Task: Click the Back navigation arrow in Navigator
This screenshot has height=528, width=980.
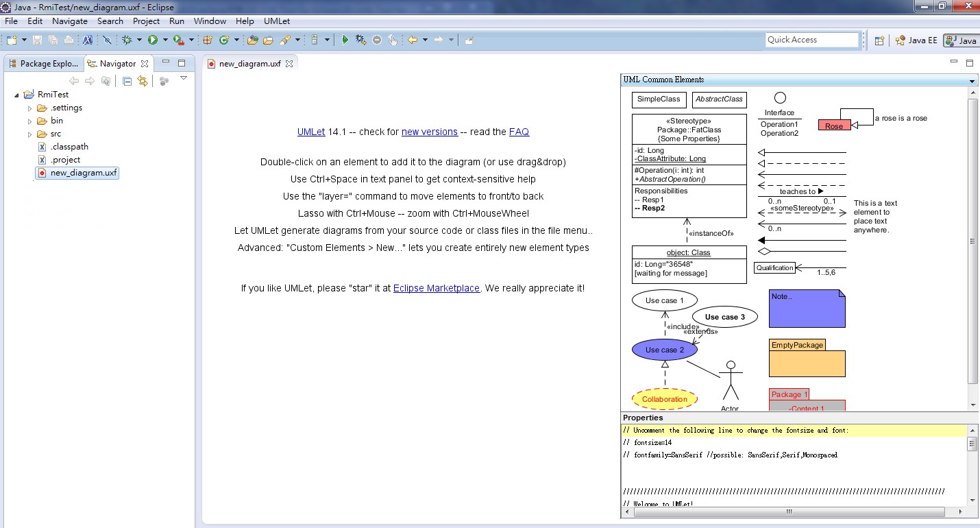Action: pos(74,81)
